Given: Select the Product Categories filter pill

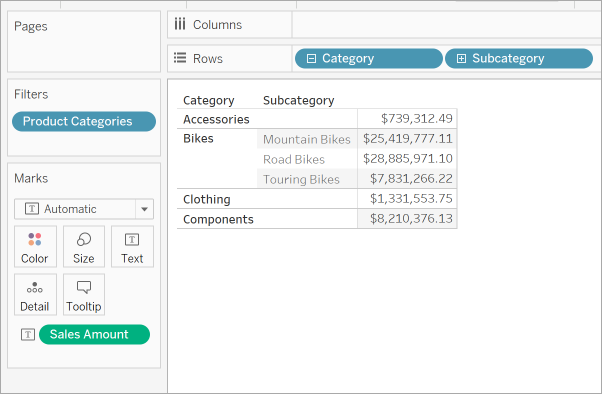Looking at the screenshot, I should [x=84, y=121].
